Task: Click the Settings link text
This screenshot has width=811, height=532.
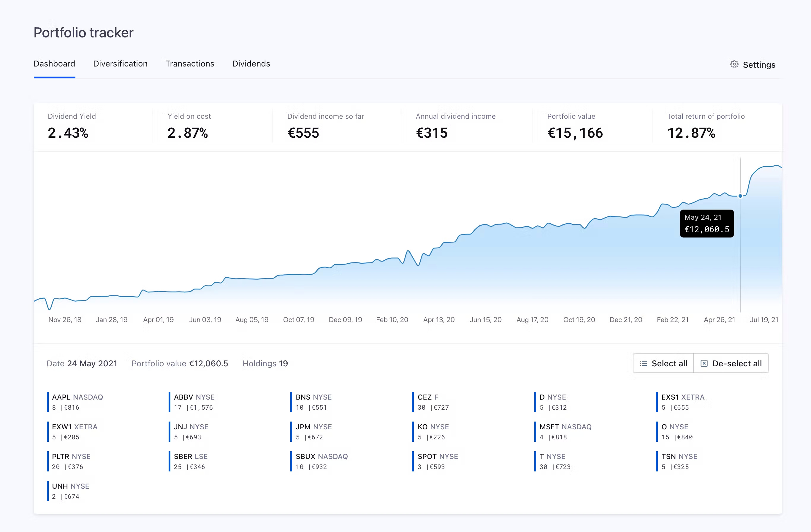Action: pyautogui.click(x=759, y=65)
